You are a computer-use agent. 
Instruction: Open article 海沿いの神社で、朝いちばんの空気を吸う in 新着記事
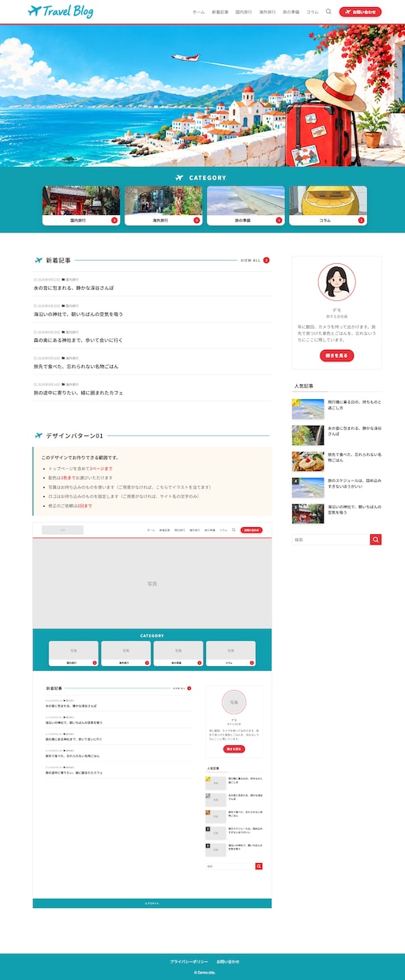click(x=78, y=315)
